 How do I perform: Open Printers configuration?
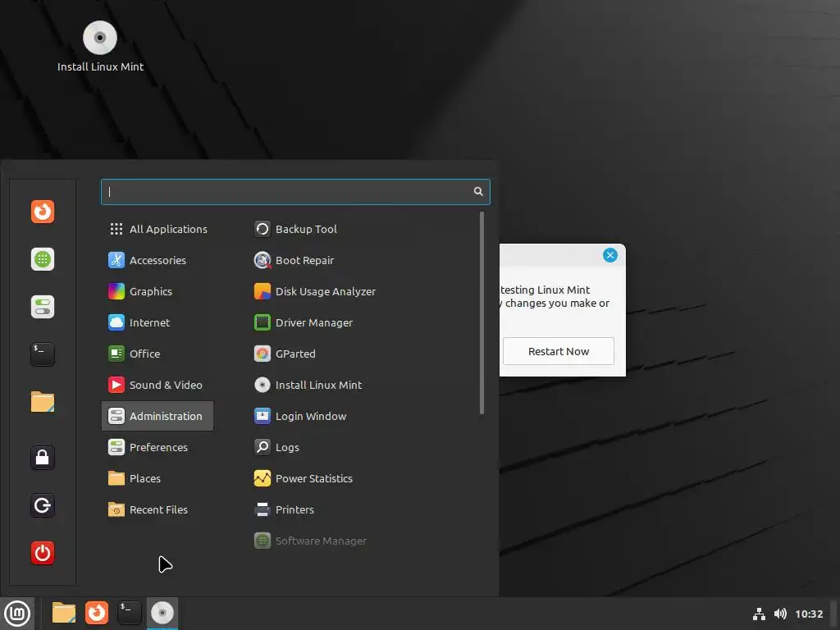tap(284, 509)
